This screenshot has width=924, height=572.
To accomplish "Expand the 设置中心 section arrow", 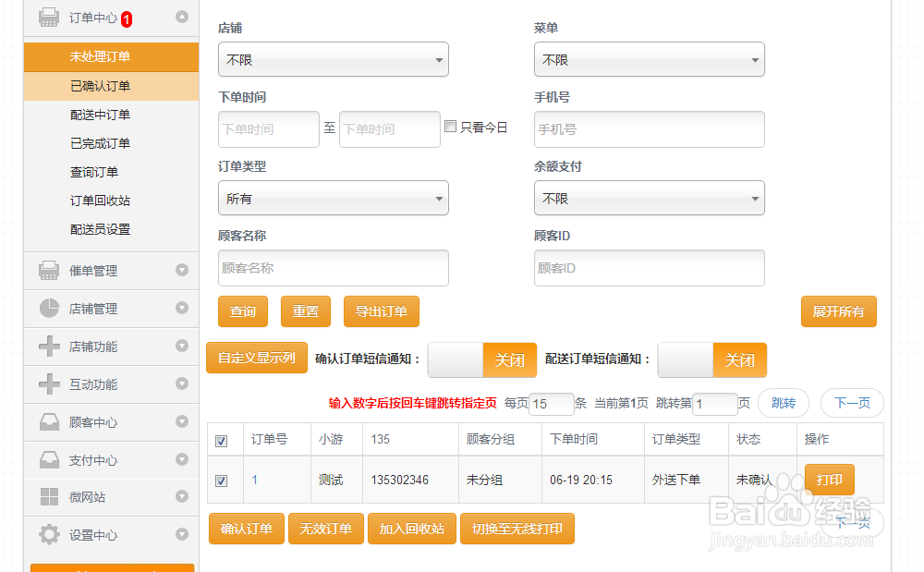I will pos(182,534).
